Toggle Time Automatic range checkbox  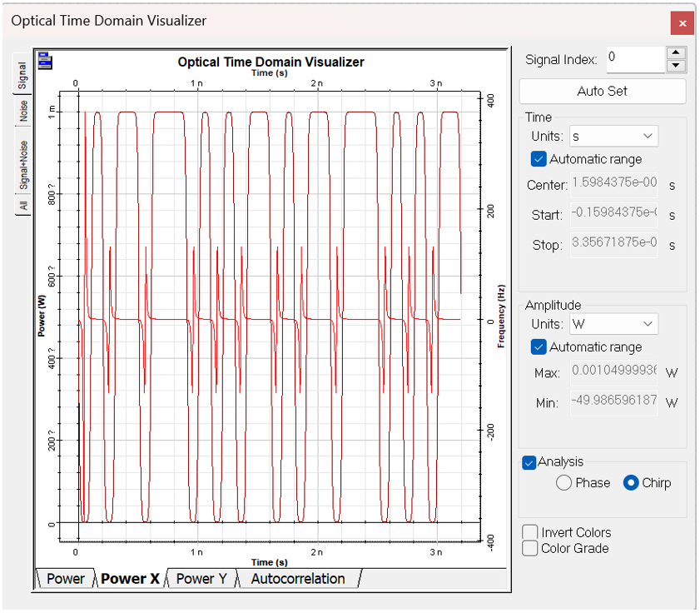(539, 159)
